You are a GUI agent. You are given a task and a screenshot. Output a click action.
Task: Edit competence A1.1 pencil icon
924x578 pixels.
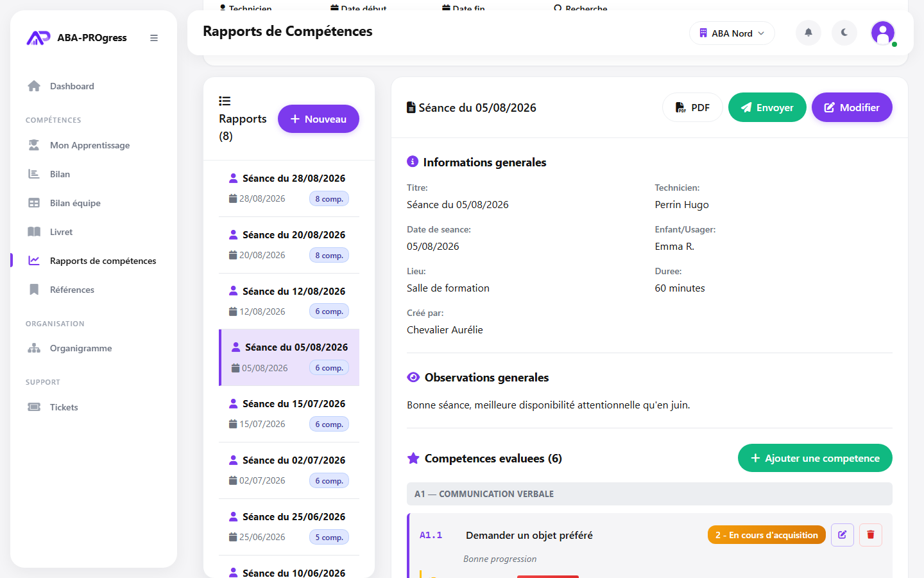pos(843,534)
